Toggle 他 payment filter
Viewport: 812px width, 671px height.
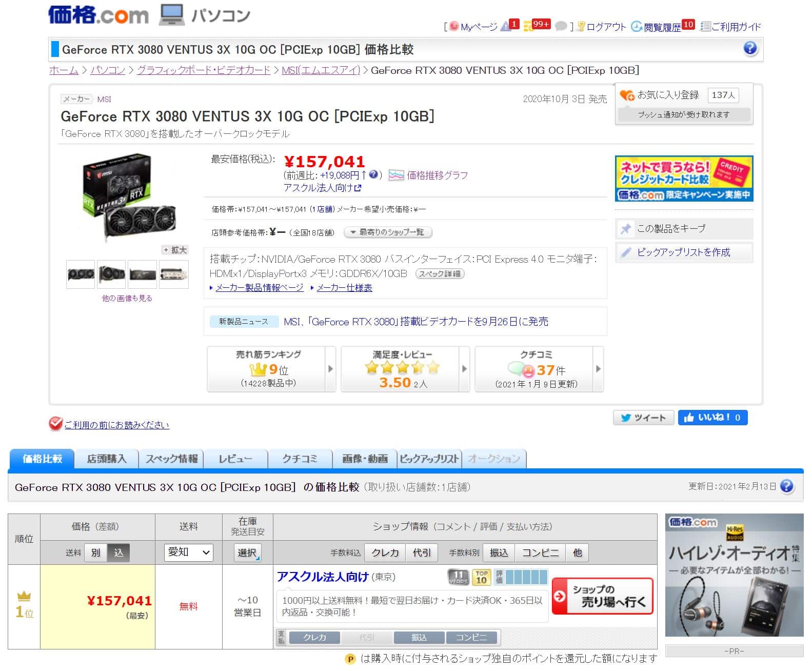click(x=578, y=552)
